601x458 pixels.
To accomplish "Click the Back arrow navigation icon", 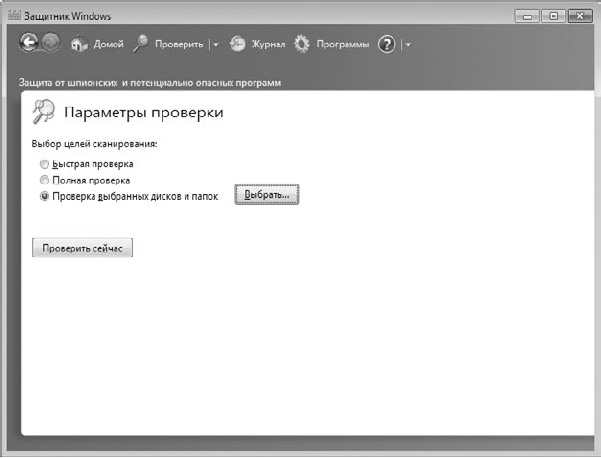I will [x=29, y=43].
